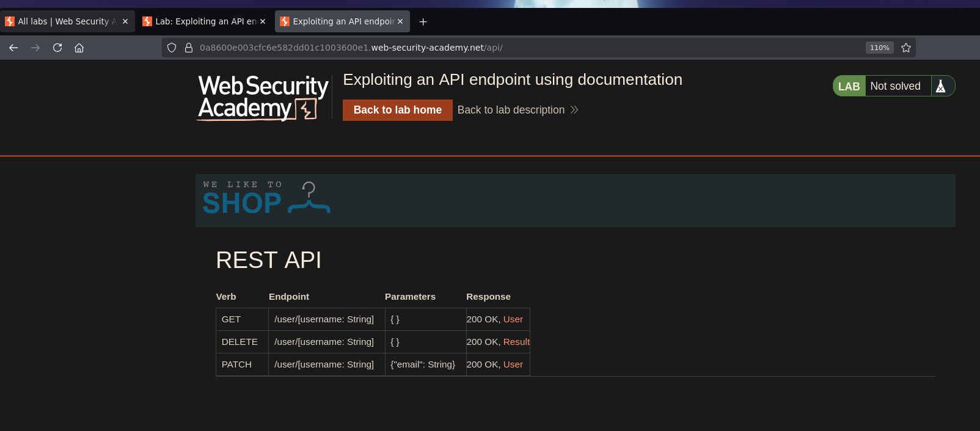Click the Web Security Academy logo
Screen dimensions: 980x431
point(263,97)
